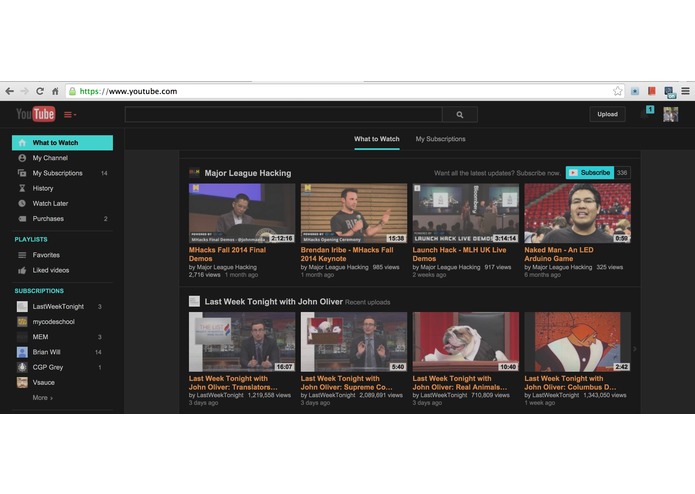The height and width of the screenshot is (494, 695).
Task: Open John Oliver Translators thumbnail
Action: [x=242, y=342]
